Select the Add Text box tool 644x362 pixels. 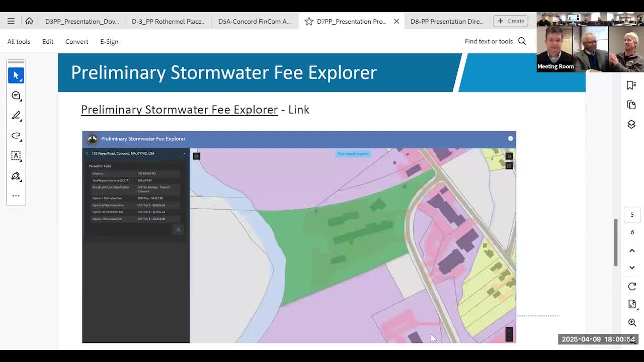16,156
